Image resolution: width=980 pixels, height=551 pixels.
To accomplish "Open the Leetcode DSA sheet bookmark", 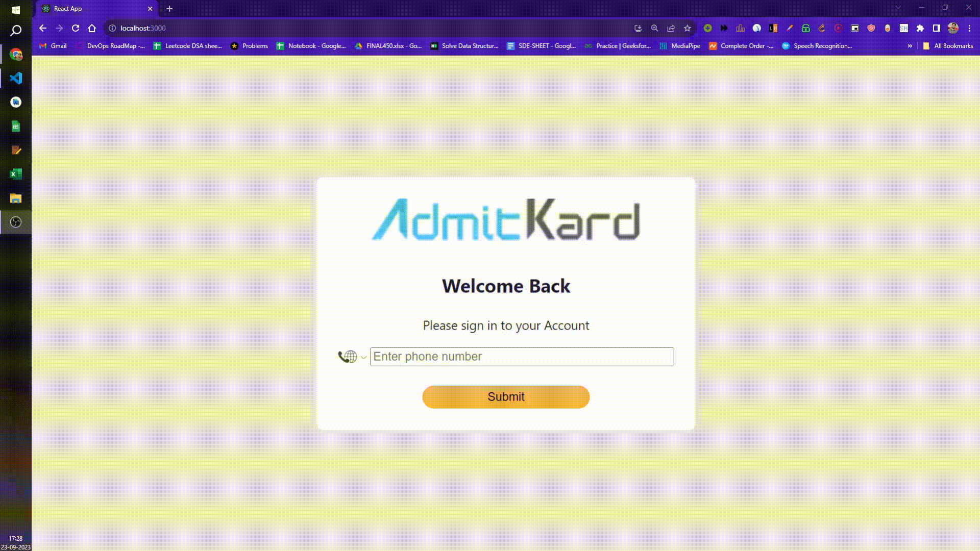I will [x=188, y=46].
